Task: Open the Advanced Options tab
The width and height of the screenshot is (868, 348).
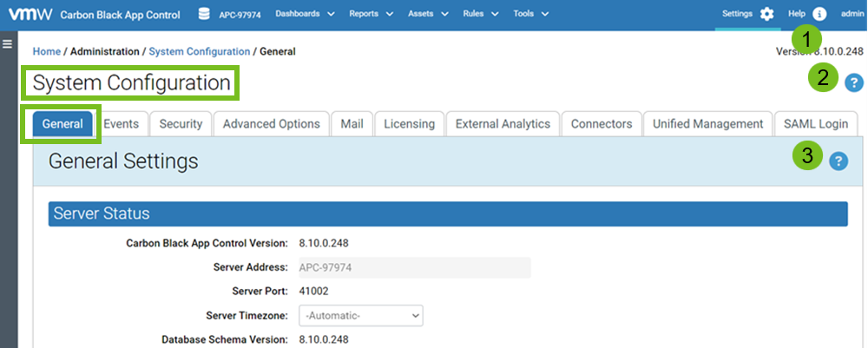Action: 271,124
